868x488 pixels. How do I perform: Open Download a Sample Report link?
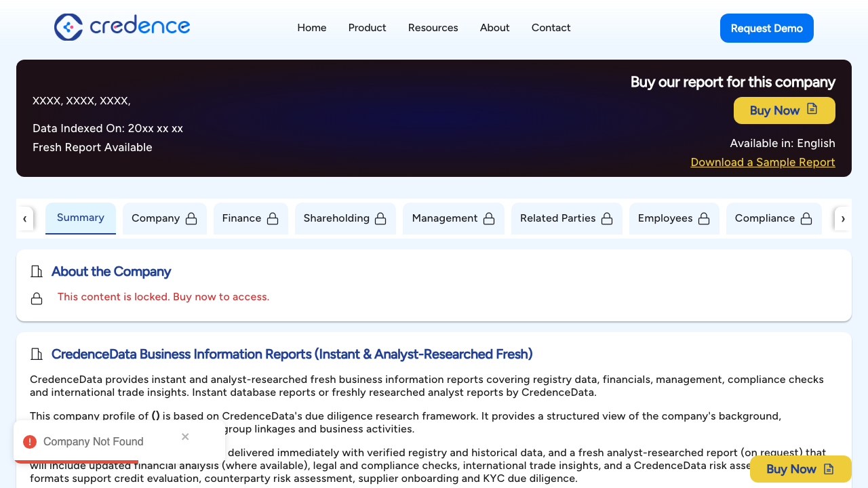click(762, 162)
